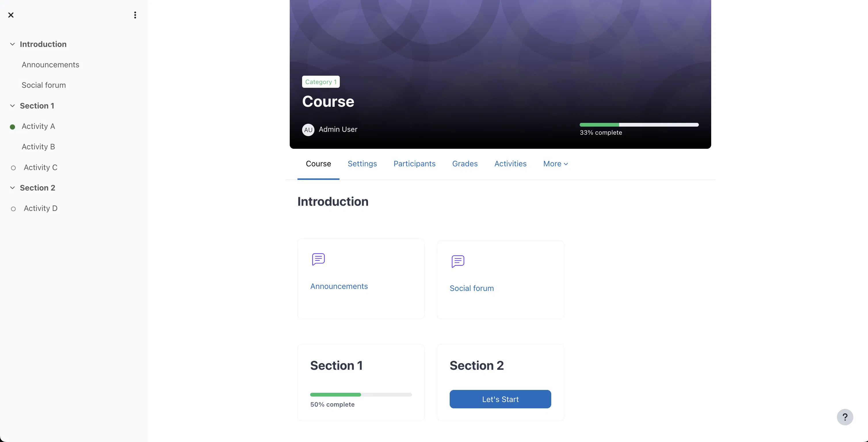This screenshot has height=442, width=868.
Task: Close the course index drawer
Action: point(11,15)
